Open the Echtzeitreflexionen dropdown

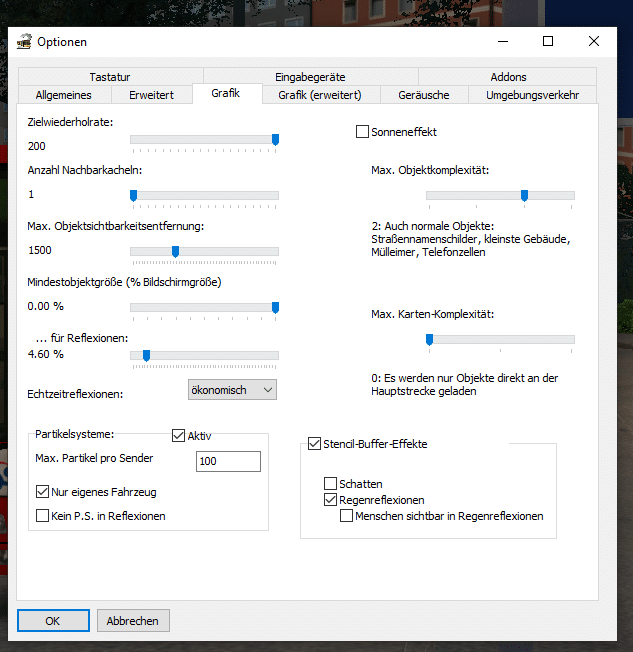[x=232, y=390]
